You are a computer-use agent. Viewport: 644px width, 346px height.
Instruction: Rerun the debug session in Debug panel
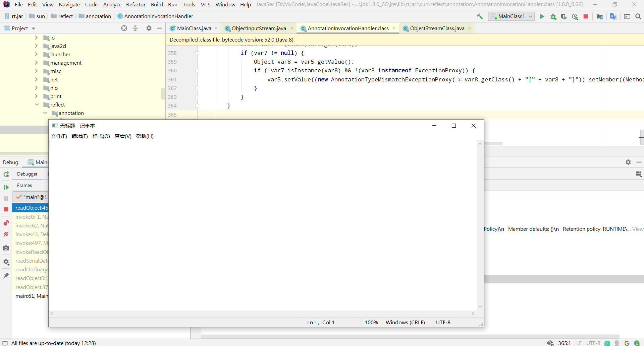[x=6, y=174]
